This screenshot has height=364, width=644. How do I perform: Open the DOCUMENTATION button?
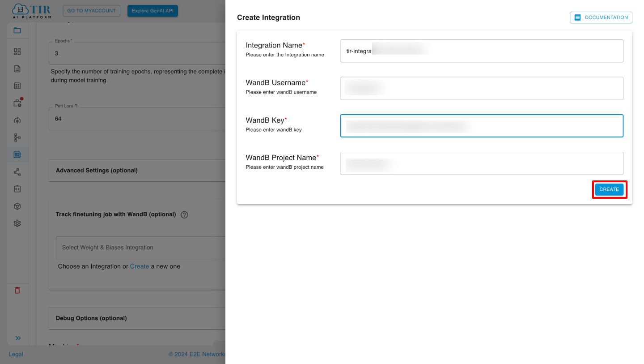coord(601,17)
